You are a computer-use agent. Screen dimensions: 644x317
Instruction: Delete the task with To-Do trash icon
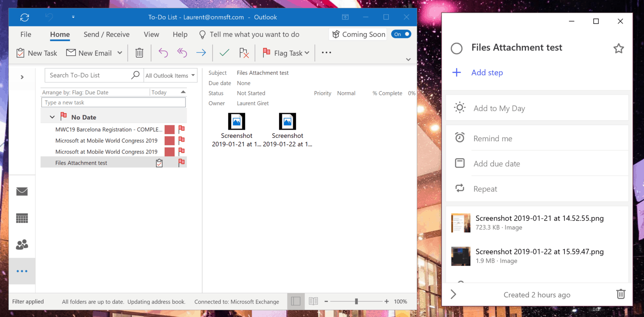621,294
